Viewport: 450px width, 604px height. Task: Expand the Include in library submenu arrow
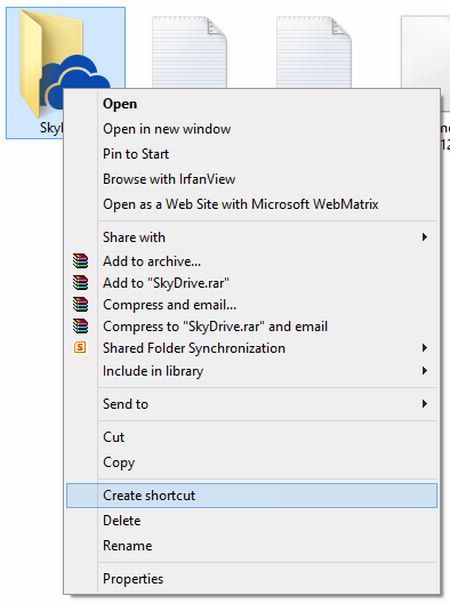[424, 371]
